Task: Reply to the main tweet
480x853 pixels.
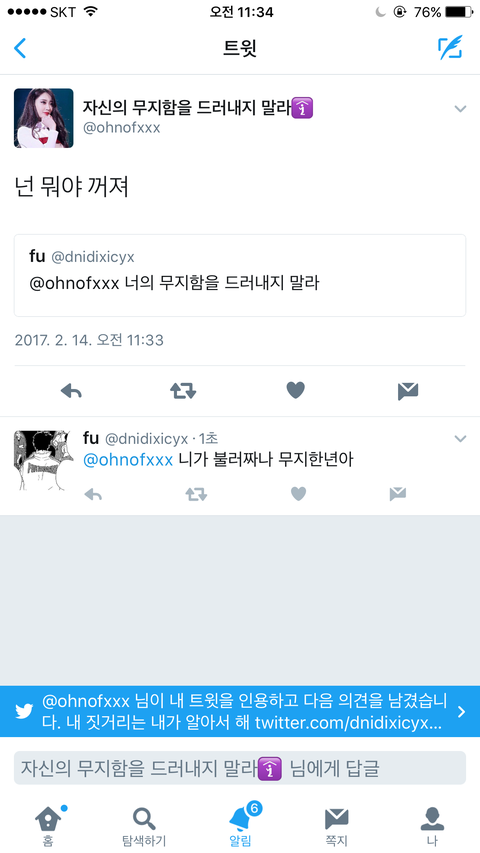Action: pyautogui.click(x=71, y=391)
